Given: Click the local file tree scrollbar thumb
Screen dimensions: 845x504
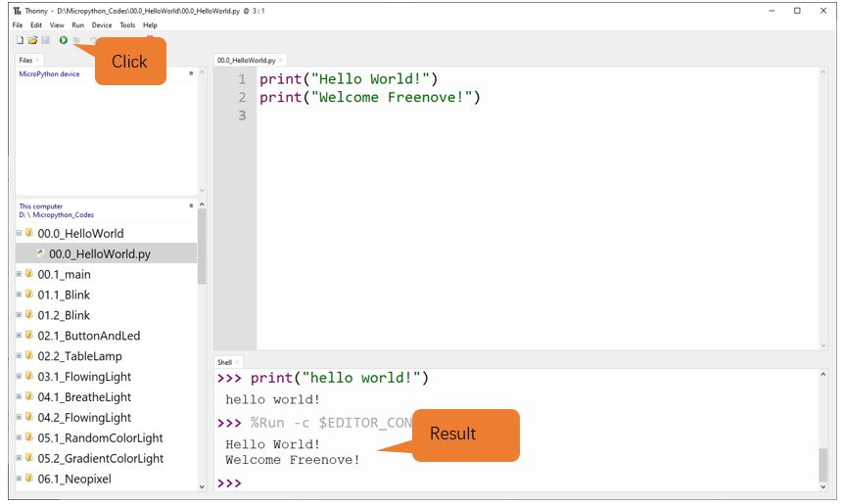Looking at the screenshot, I should 202,246.
